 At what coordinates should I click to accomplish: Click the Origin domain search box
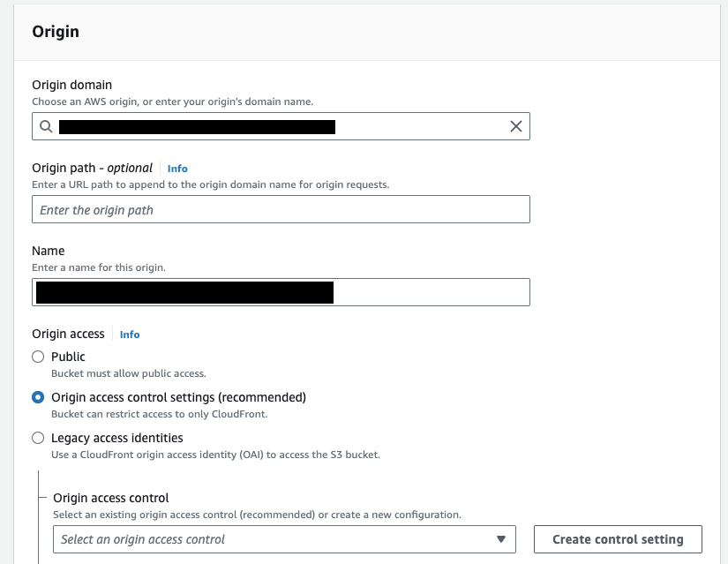(x=265, y=126)
